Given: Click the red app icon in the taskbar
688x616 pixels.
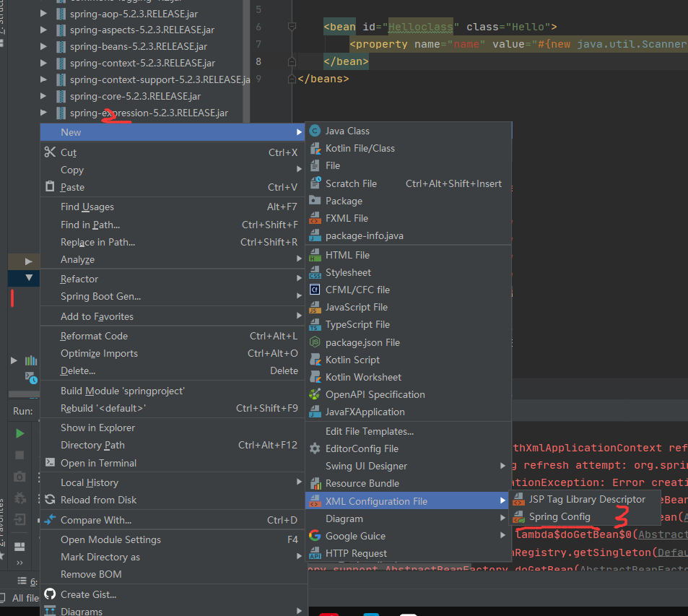Looking at the screenshot, I should pyautogui.click(x=329, y=615).
